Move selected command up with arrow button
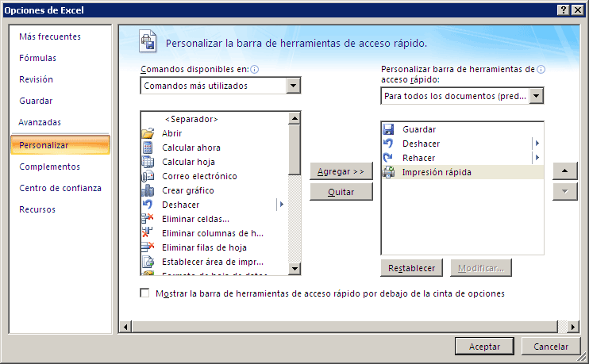This screenshot has height=364, width=589. 564,171
